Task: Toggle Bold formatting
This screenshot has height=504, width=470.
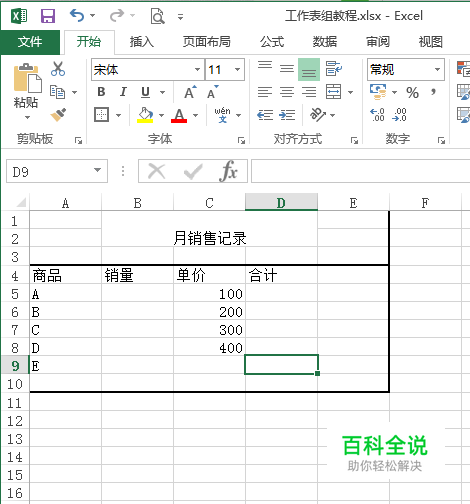Action: (101, 92)
